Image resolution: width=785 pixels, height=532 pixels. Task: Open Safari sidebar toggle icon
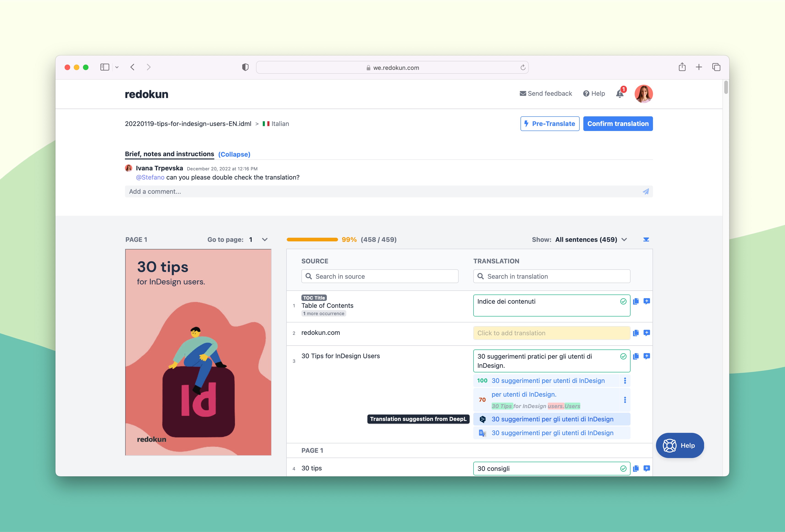pyautogui.click(x=105, y=67)
